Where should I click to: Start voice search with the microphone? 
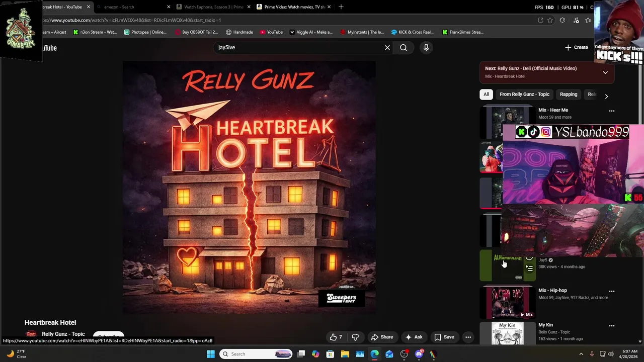426,48
